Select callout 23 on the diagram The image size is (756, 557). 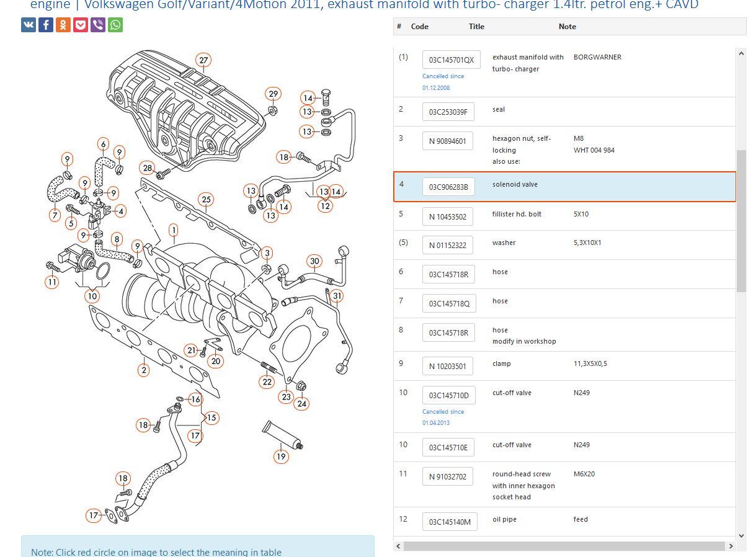pyautogui.click(x=286, y=397)
